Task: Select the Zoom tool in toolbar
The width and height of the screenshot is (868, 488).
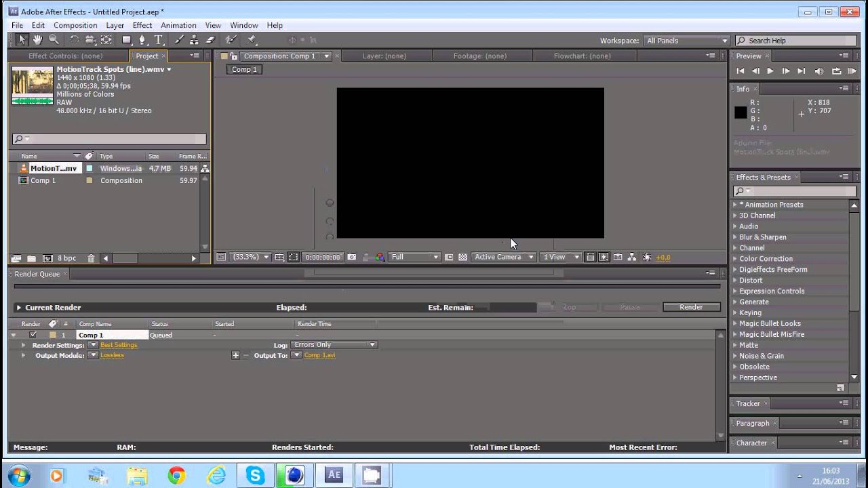Action: pyautogui.click(x=54, y=40)
